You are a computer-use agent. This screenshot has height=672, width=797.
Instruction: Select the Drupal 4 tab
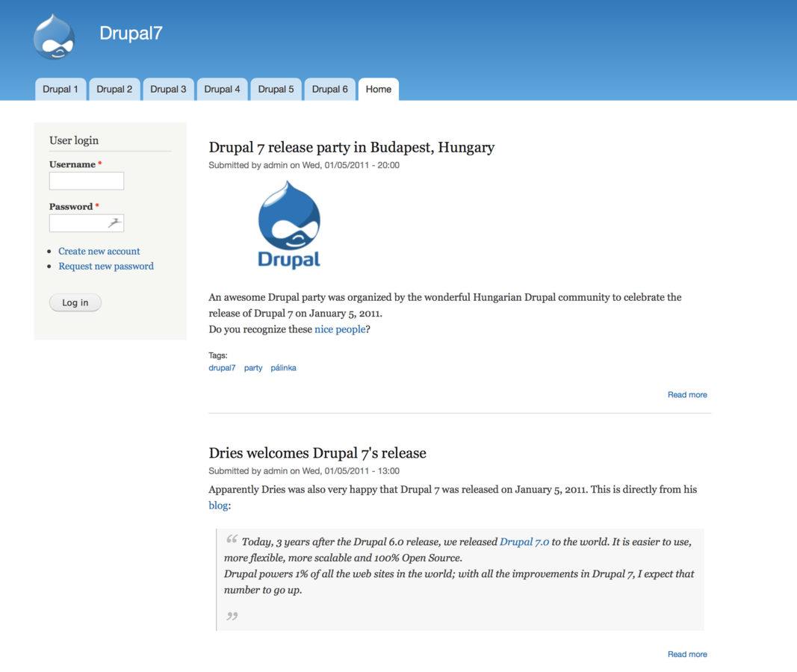tap(222, 90)
